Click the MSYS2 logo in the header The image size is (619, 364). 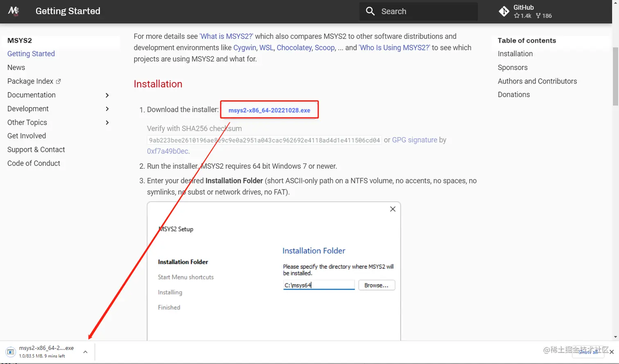[x=14, y=11]
